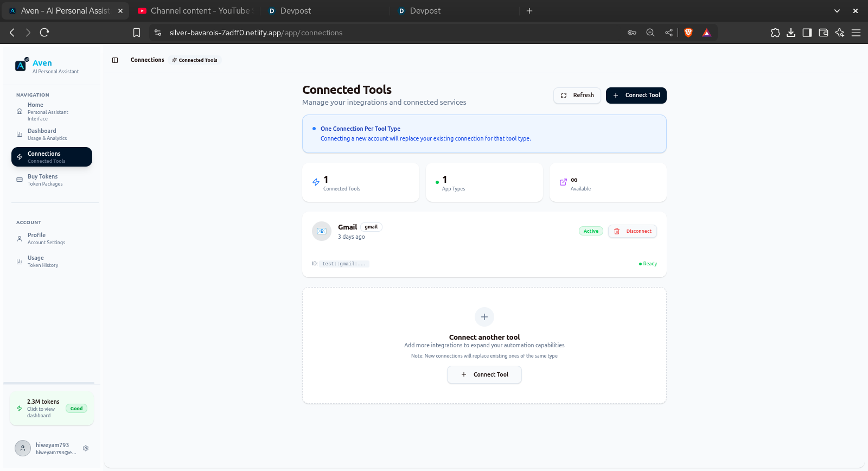
Task: Disconnect the Gmail connection
Action: [633, 231]
